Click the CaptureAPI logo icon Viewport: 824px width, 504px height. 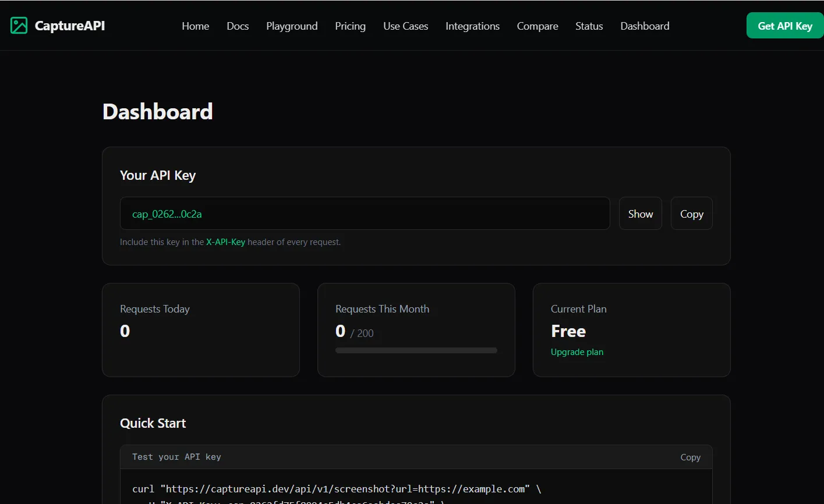tap(19, 26)
